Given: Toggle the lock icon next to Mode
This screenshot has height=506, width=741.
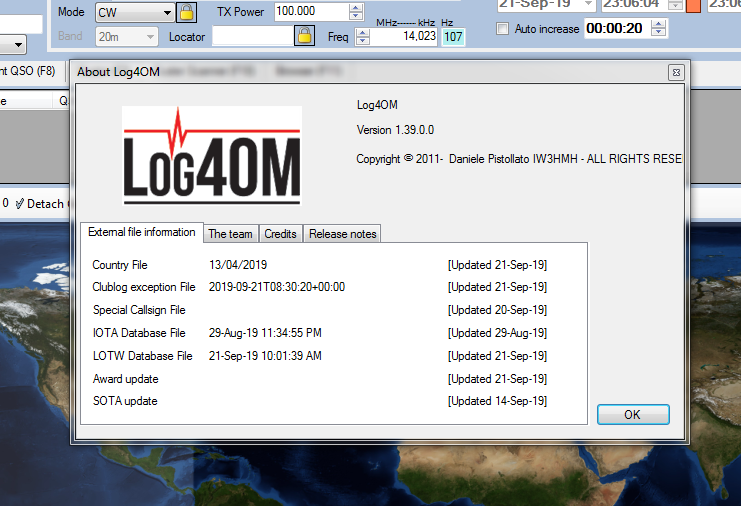Looking at the screenshot, I should click(x=186, y=12).
